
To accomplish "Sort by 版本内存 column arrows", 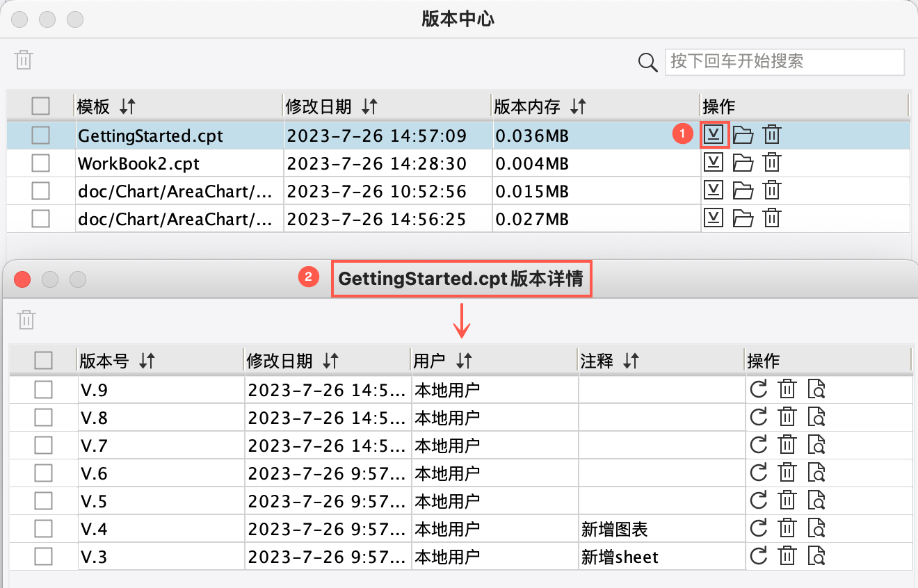I will [x=578, y=106].
